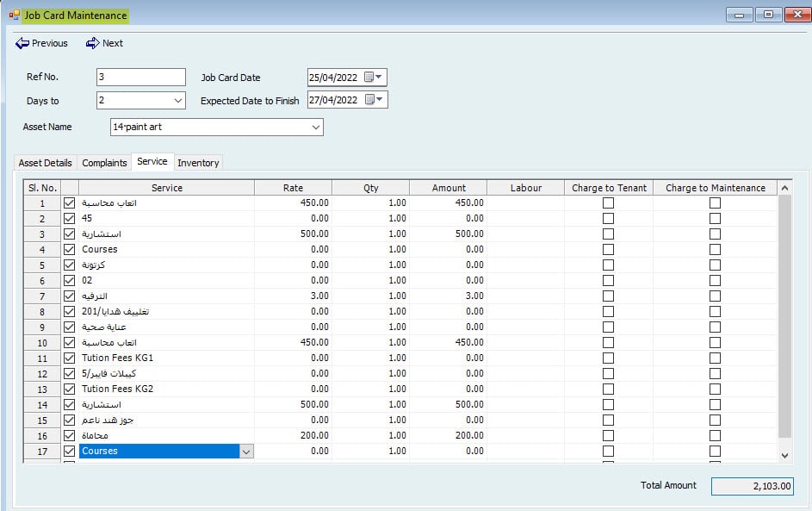Tick Charge to Tenant for row 1
This screenshot has width=812, height=511.
[x=609, y=203]
